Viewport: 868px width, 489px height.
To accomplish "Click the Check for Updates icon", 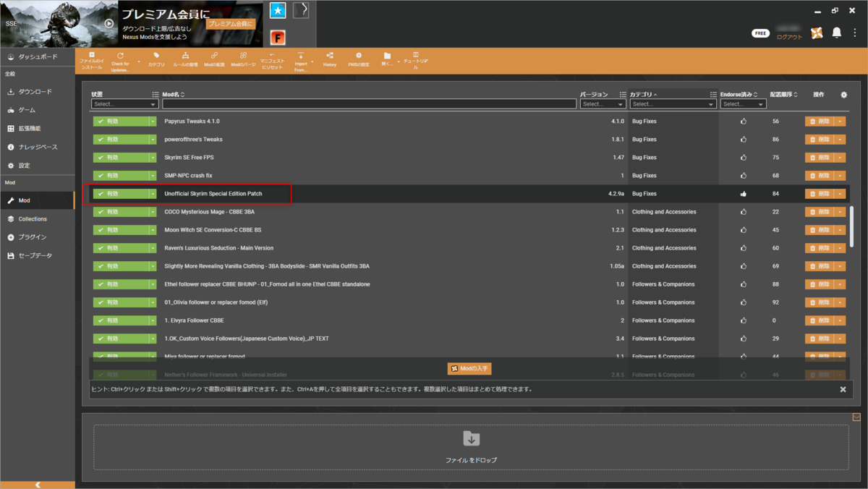I will tap(120, 55).
